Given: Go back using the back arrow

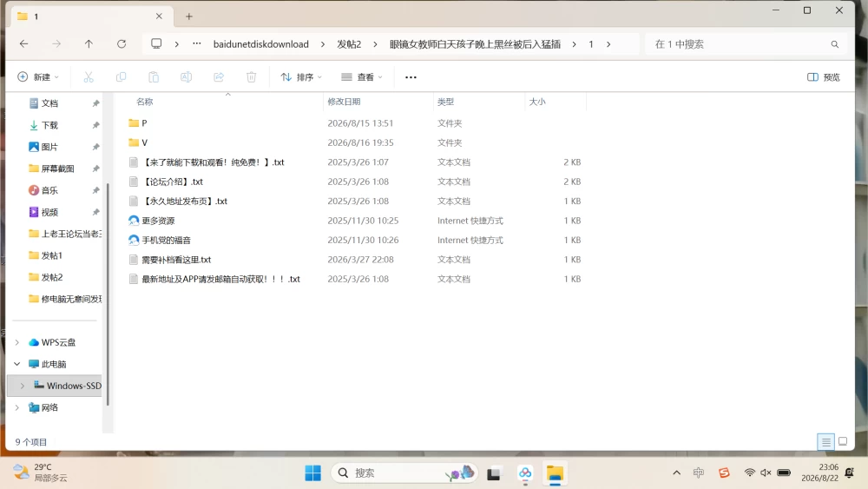Looking at the screenshot, I should tap(23, 43).
